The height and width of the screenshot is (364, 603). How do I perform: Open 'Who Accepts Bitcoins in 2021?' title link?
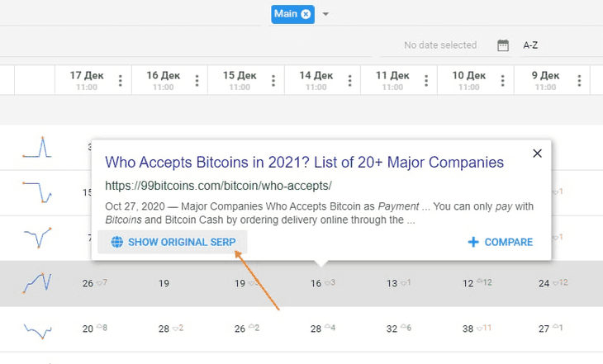[x=304, y=163]
